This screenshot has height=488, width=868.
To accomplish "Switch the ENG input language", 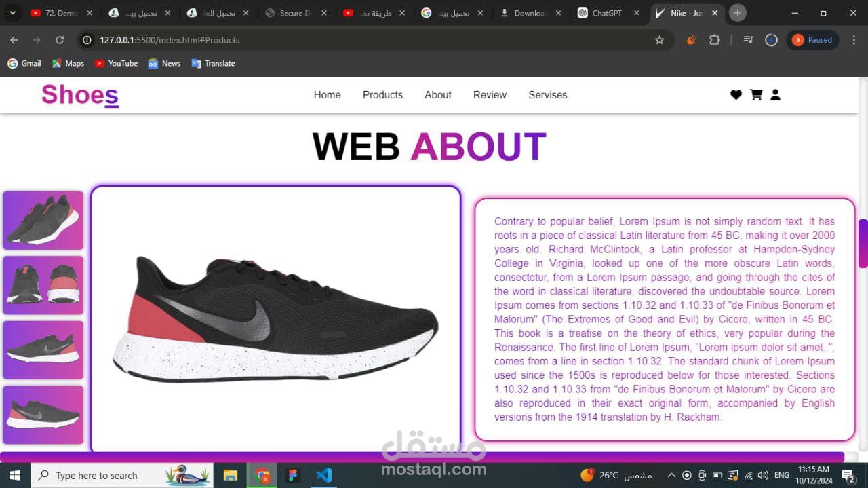I will [781, 475].
